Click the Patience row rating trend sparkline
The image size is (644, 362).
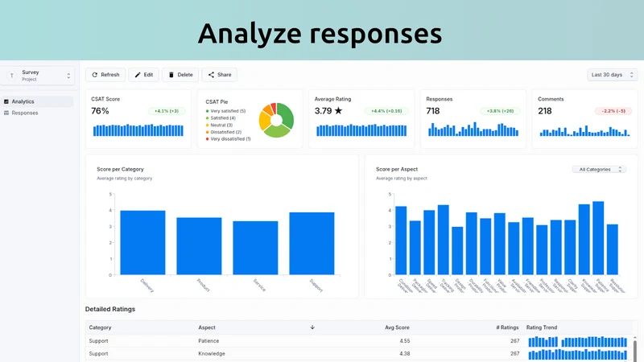pos(577,341)
